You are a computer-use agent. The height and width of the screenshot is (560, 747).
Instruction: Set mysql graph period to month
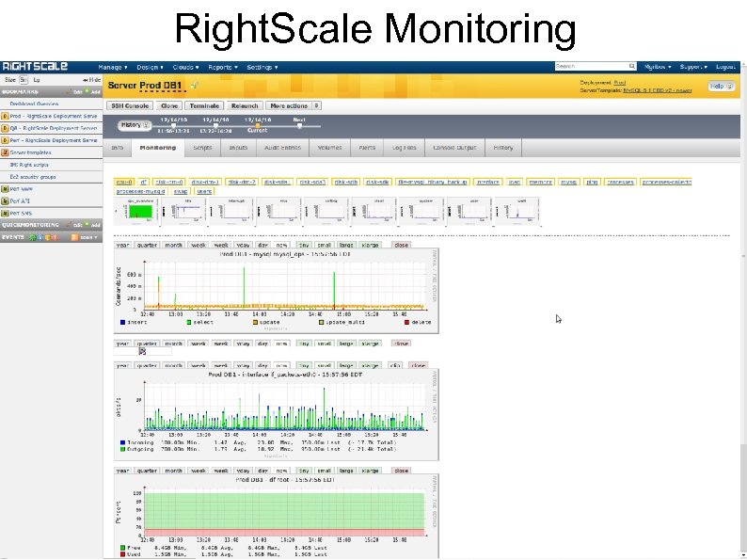[173, 245]
